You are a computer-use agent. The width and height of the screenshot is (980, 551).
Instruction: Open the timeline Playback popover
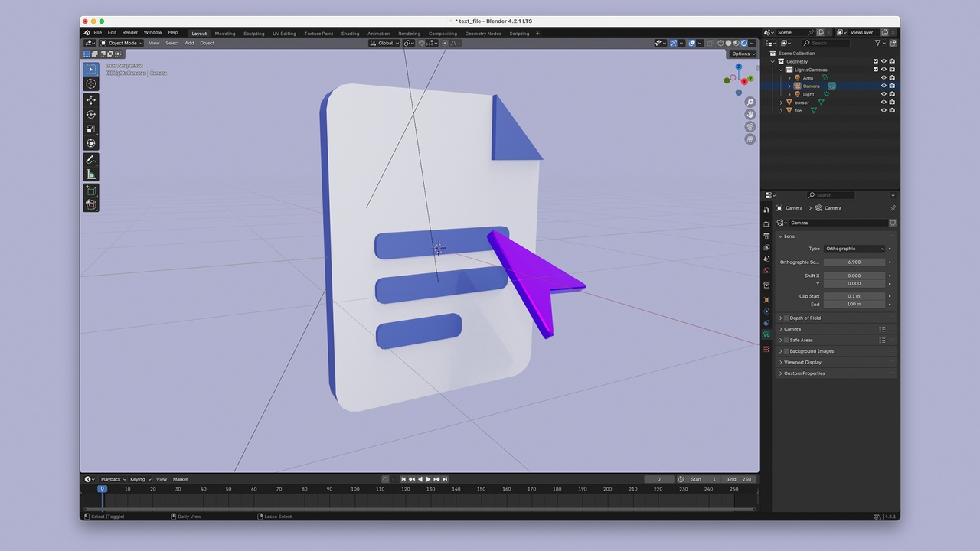tap(113, 479)
